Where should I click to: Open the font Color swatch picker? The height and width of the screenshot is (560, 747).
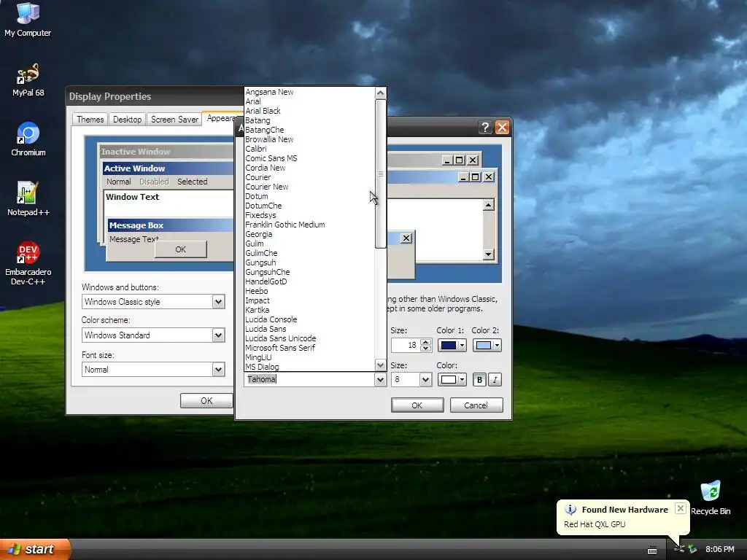pyautogui.click(x=452, y=379)
